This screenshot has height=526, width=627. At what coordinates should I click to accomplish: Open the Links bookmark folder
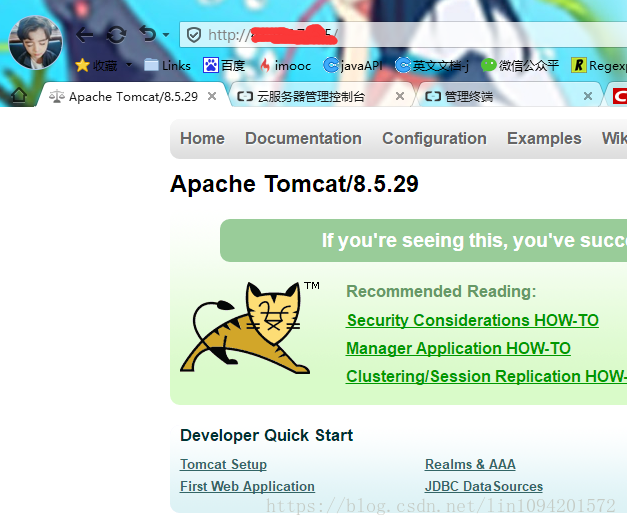pyautogui.click(x=167, y=65)
